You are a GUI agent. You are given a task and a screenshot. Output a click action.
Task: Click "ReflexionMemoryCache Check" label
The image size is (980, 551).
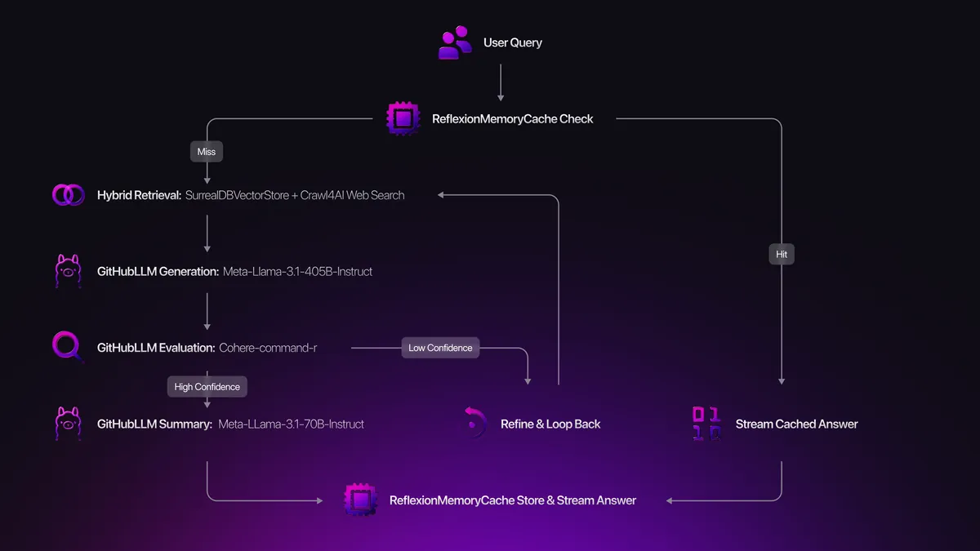coord(513,119)
